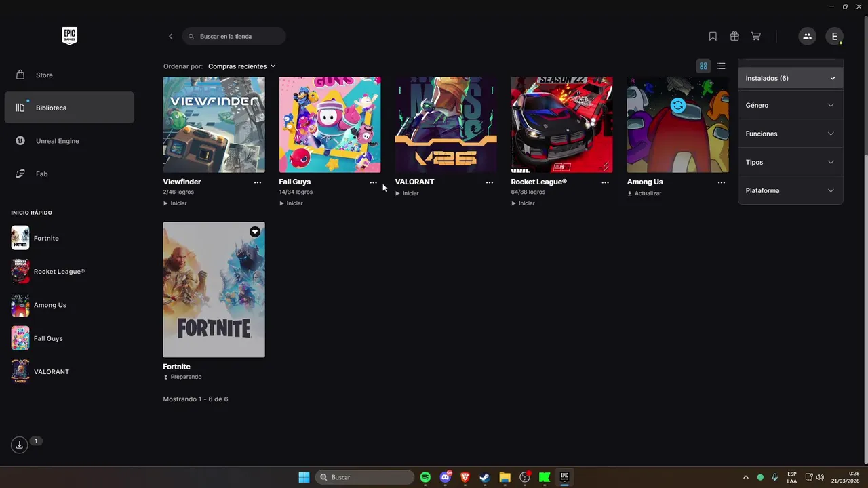This screenshot has width=868, height=488.
Task: Click the Windows taskbar search box
Action: pyautogui.click(x=365, y=477)
